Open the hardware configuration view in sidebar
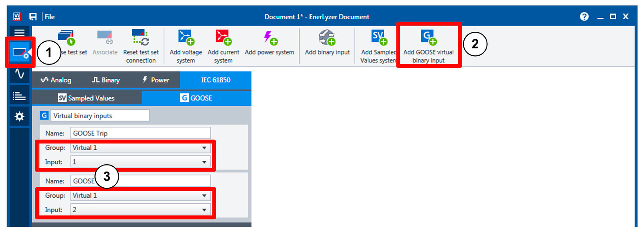Screen dimensions: 644x233 [x=20, y=53]
